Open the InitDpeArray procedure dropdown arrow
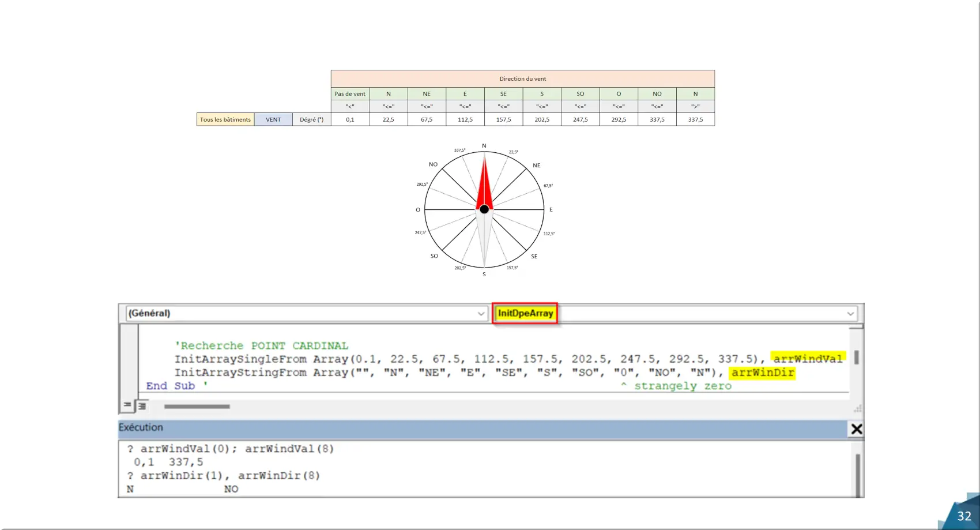 (850, 314)
